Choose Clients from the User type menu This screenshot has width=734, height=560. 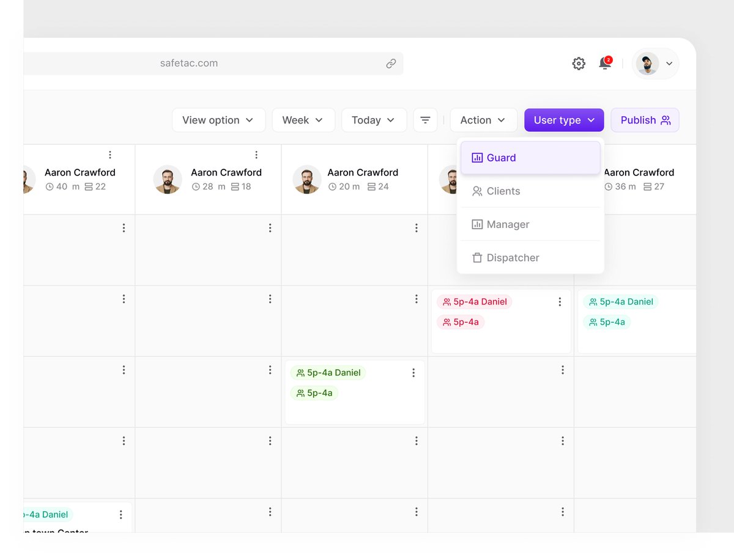[503, 191]
